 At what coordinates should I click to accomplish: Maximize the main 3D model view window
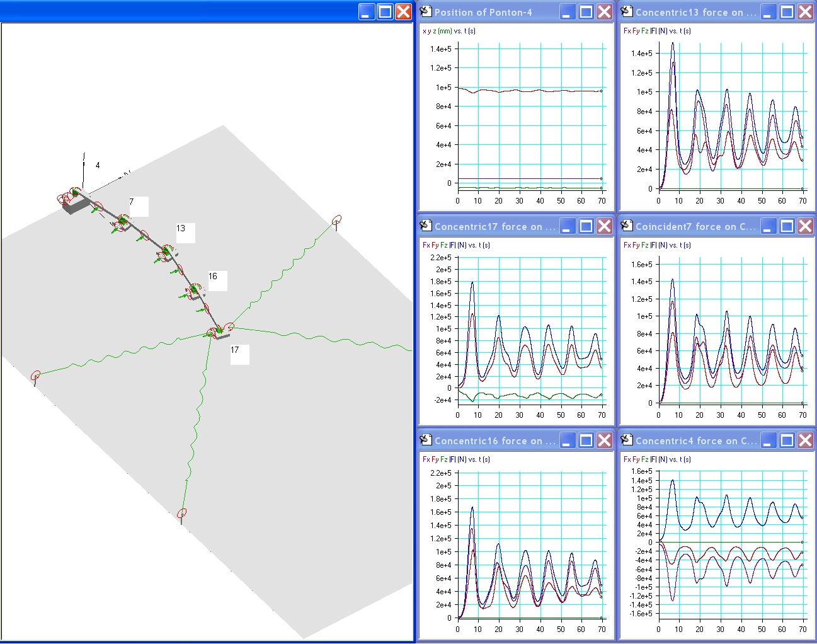point(385,11)
